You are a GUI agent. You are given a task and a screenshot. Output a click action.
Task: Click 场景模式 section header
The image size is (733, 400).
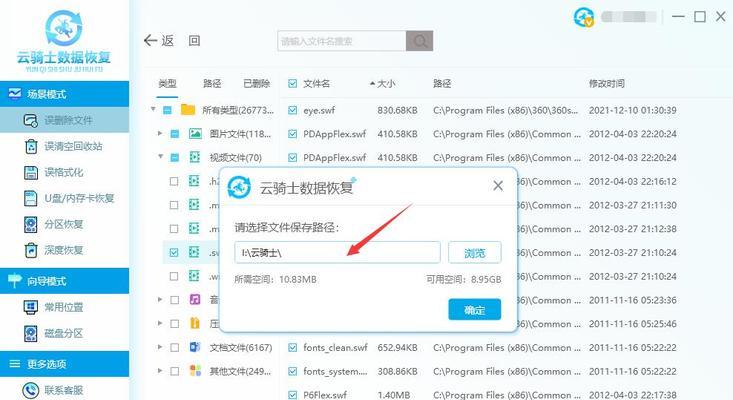coord(65,94)
